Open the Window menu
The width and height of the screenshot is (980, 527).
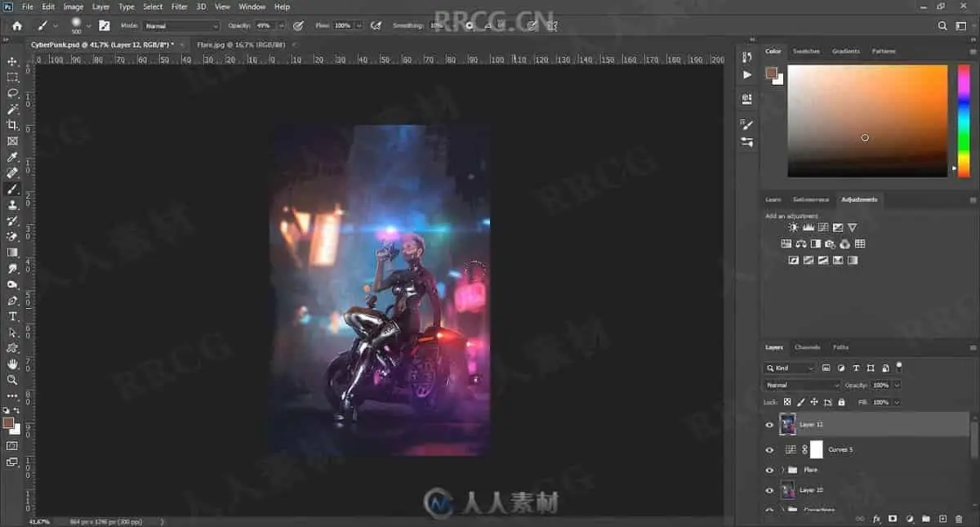(x=252, y=7)
